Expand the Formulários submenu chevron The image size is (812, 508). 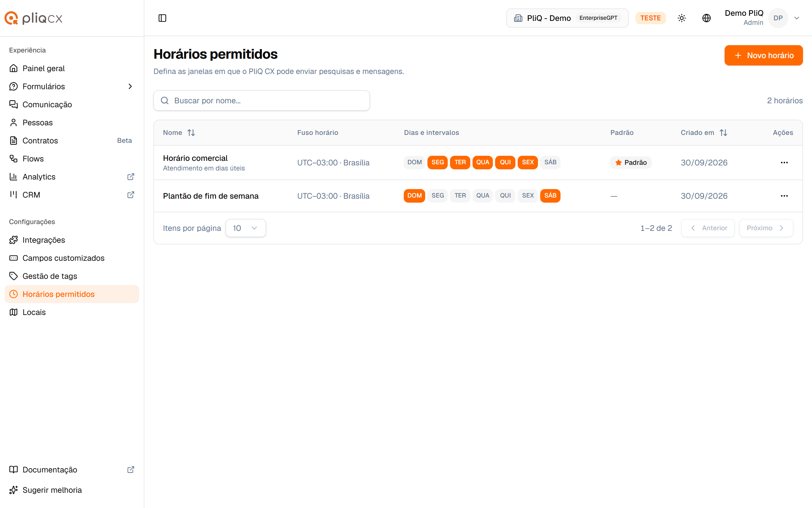(x=130, y=87)
